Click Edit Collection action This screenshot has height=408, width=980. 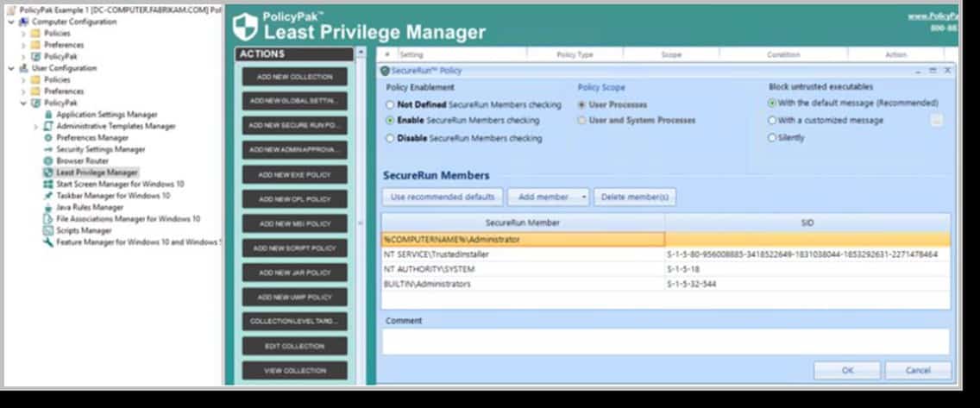click(x=294, y=346)
